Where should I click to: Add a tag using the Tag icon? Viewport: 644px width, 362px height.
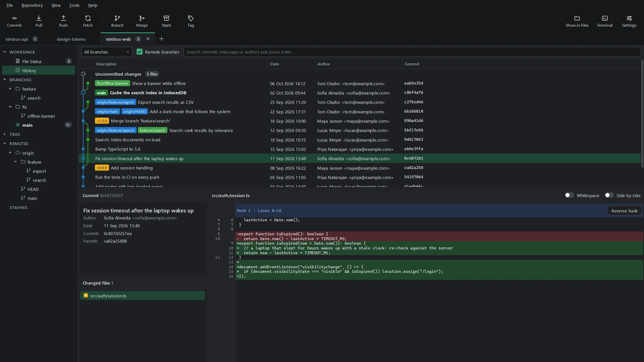(191, 21)
